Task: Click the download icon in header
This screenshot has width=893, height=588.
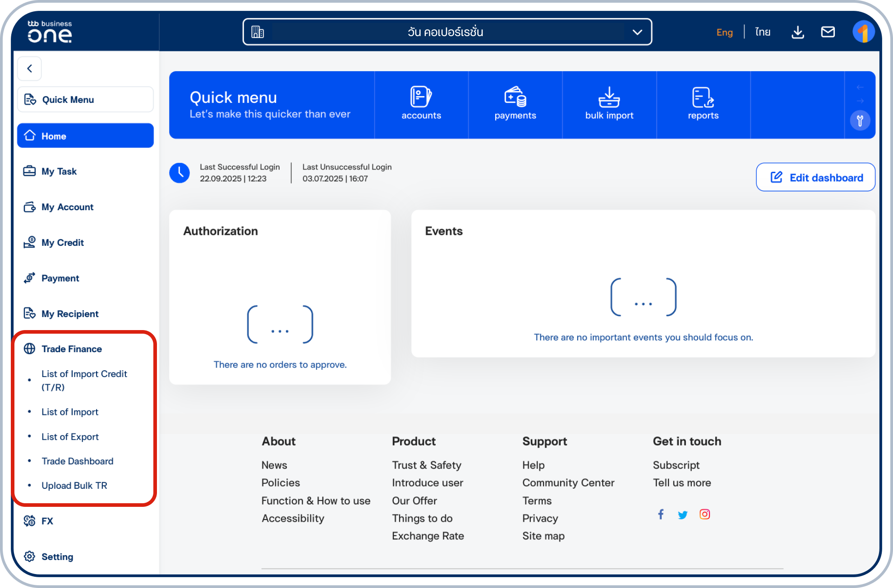Action: pos(797,32)
